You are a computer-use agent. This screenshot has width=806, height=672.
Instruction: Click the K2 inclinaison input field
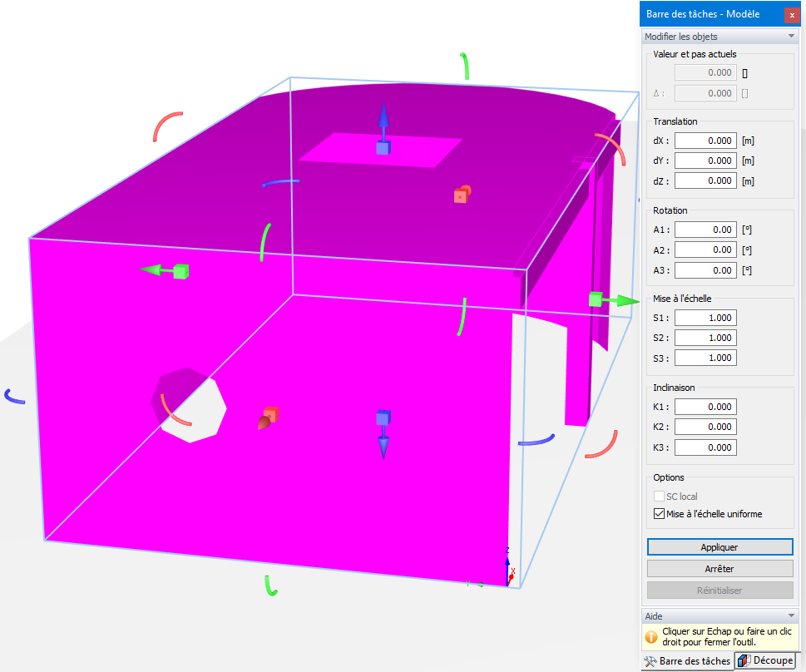coord(705,427)
